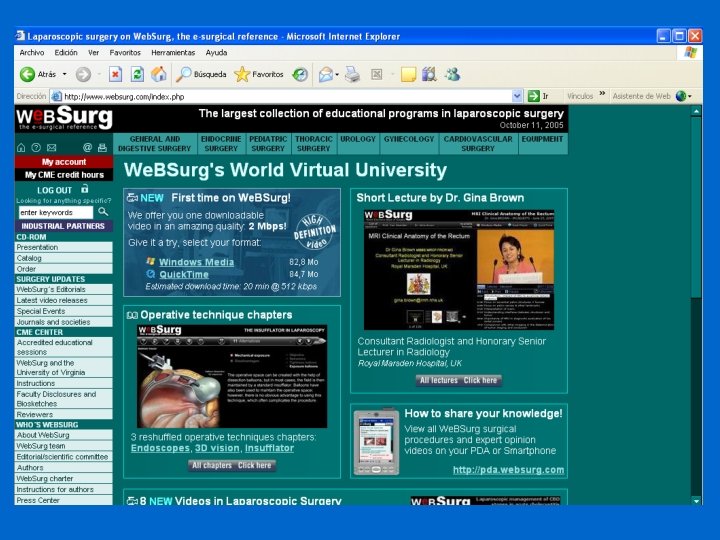Click the page vertical scrollbar down arrow

(696, 501)
